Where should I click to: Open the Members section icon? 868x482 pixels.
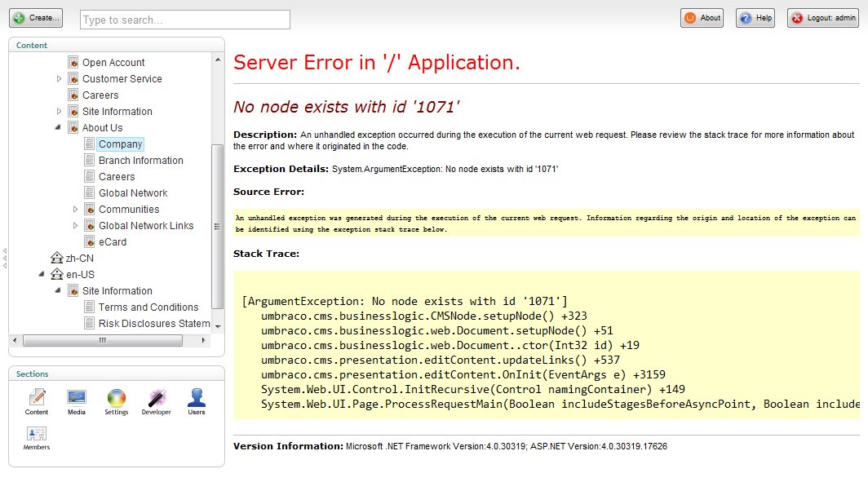point(37,438)
